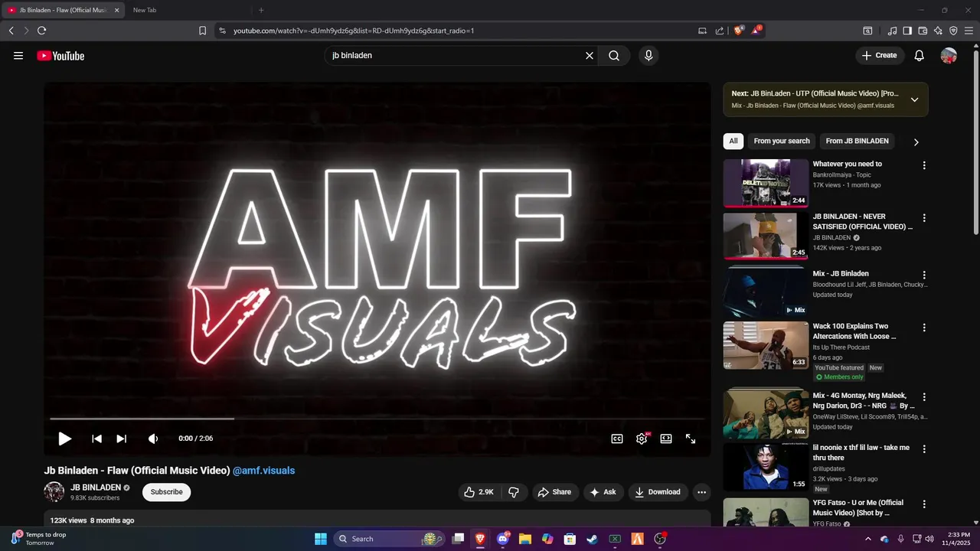Open options for Mix - 4G Montay
980x551 pixels.
tap(924, 397)
